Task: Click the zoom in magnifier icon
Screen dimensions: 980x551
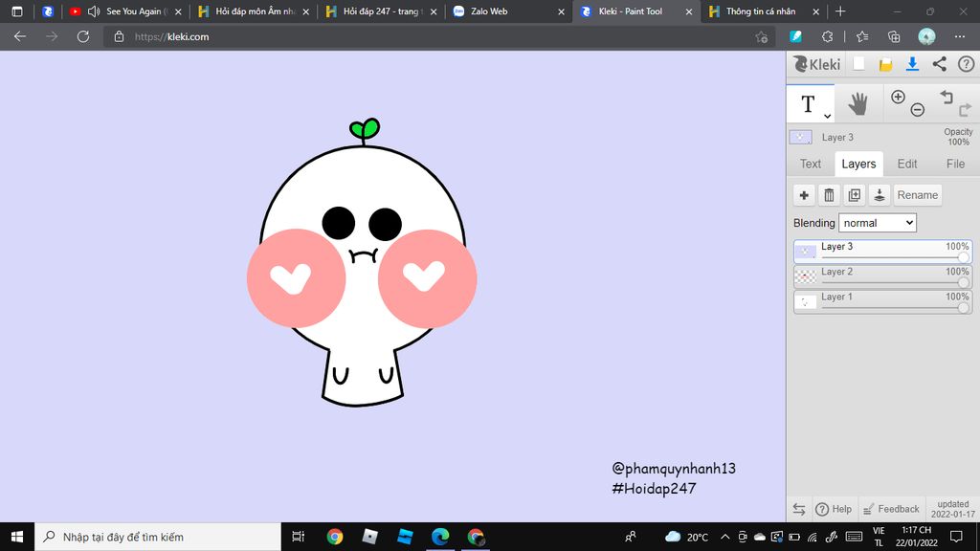Action: click(x=898, y=97)
